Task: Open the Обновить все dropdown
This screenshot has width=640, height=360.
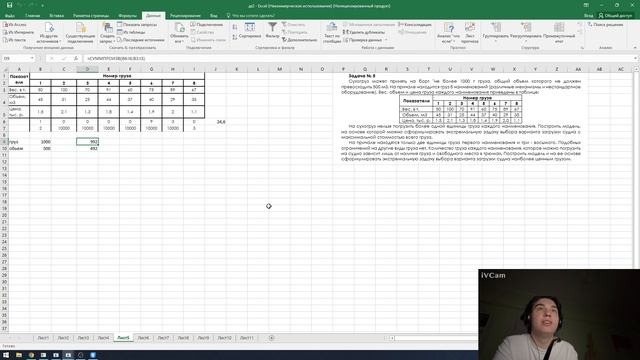Action: click(179, 33)
